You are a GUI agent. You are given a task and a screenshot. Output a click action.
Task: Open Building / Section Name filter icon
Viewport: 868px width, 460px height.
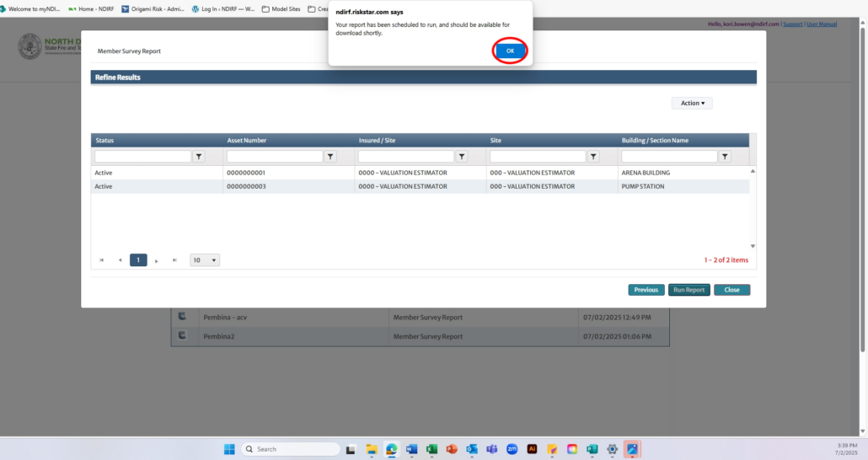click(x=725, y=157)
